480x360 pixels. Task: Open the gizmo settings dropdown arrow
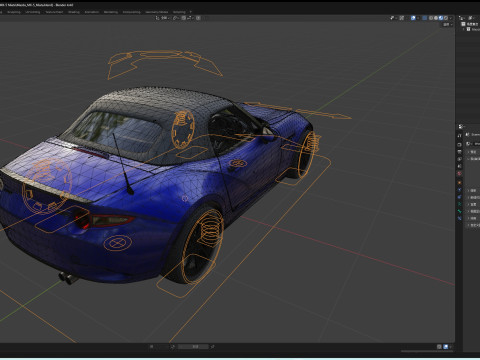[407, 18]
